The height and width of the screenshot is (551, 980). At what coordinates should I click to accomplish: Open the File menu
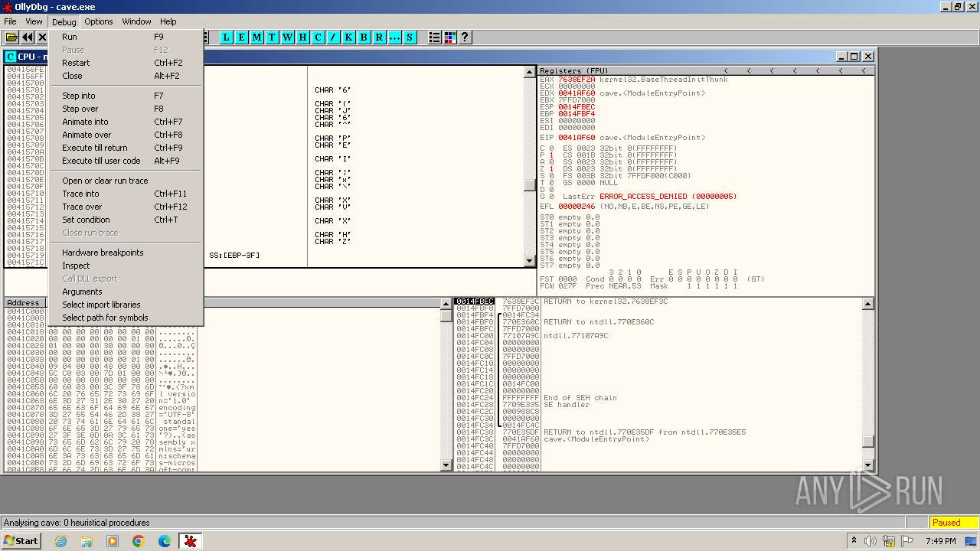[x=10, y=21]
